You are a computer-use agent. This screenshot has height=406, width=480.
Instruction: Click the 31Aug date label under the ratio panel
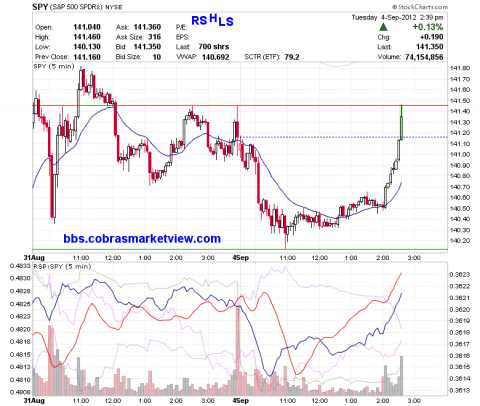point(34,400)
